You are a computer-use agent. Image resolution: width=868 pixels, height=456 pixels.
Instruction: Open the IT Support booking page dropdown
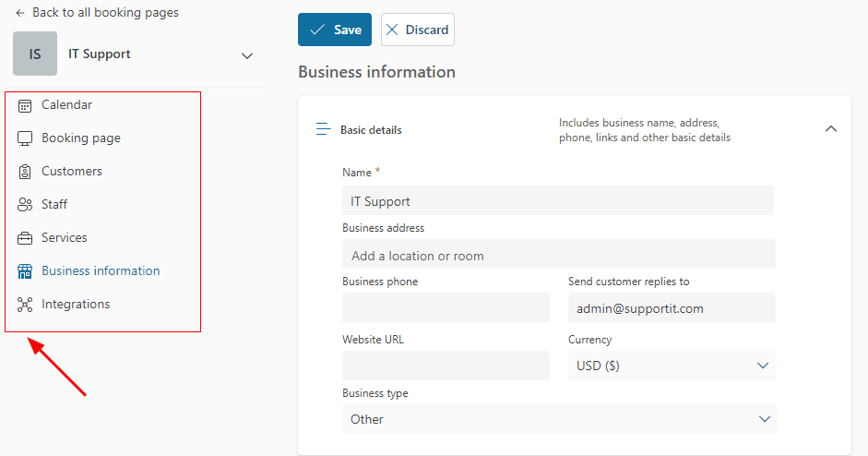(246, 55)
